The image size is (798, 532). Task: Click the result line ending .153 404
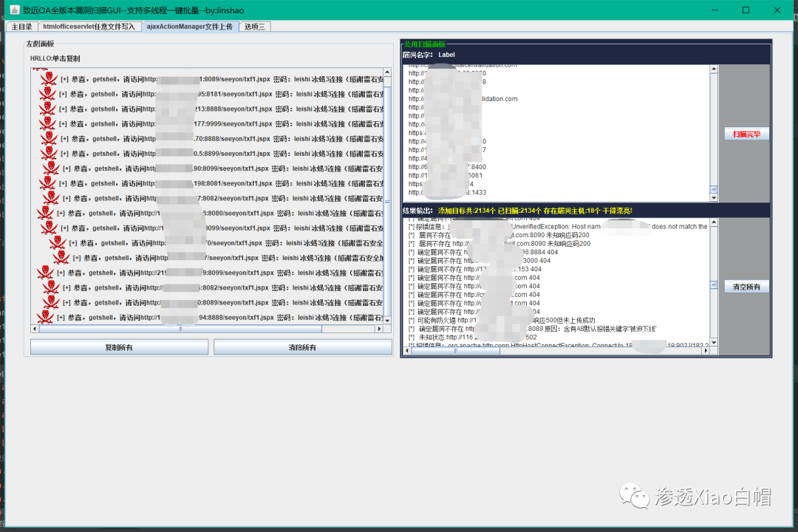(475, 269)
